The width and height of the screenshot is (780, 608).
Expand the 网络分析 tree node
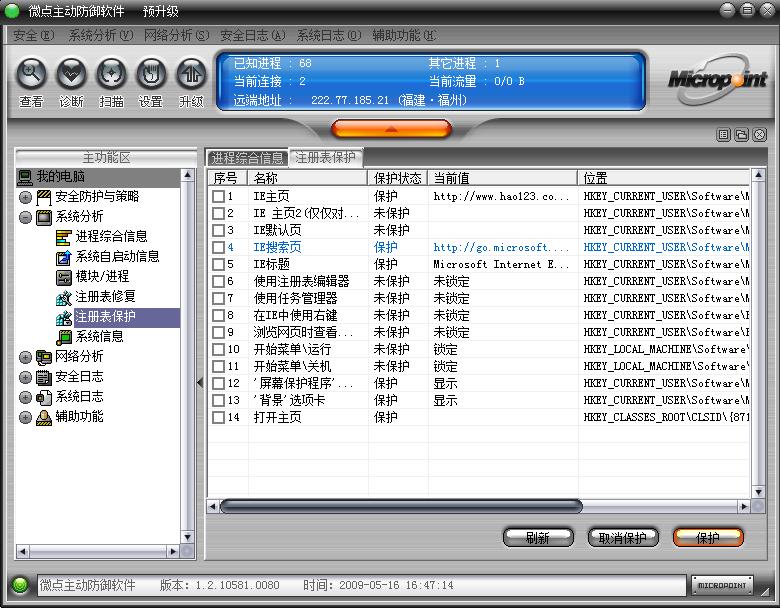pos(25,357)
